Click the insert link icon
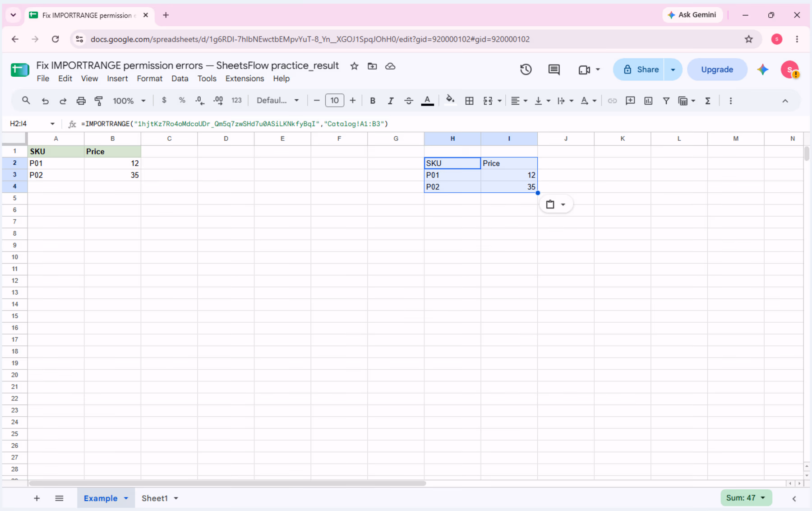Screen dimensions: 812x511 click(612, 101)
